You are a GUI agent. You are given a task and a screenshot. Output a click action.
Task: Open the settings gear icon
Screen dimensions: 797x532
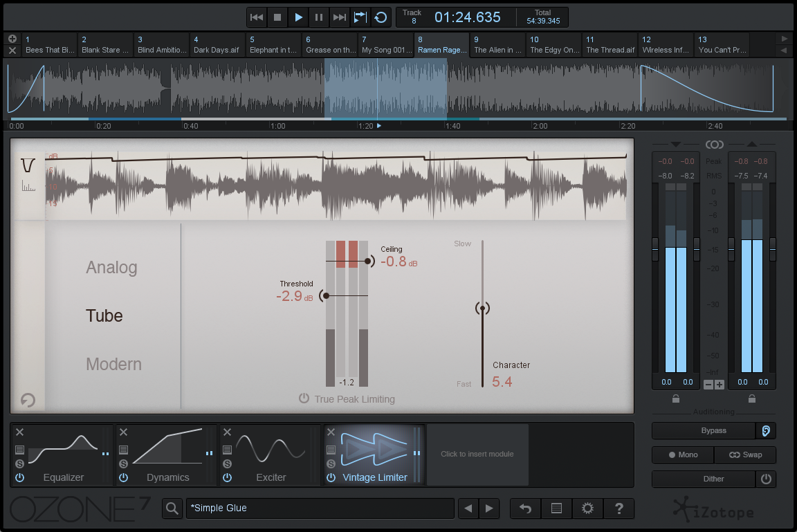pyautogui.click(x=587, y=508)
